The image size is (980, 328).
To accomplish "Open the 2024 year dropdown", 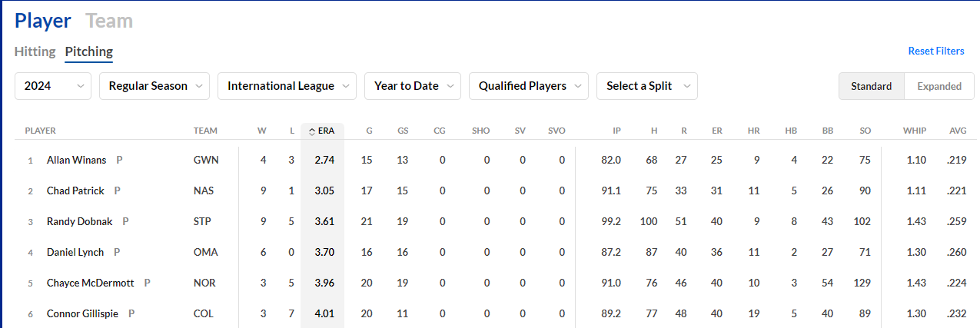I will click(53, 86).
